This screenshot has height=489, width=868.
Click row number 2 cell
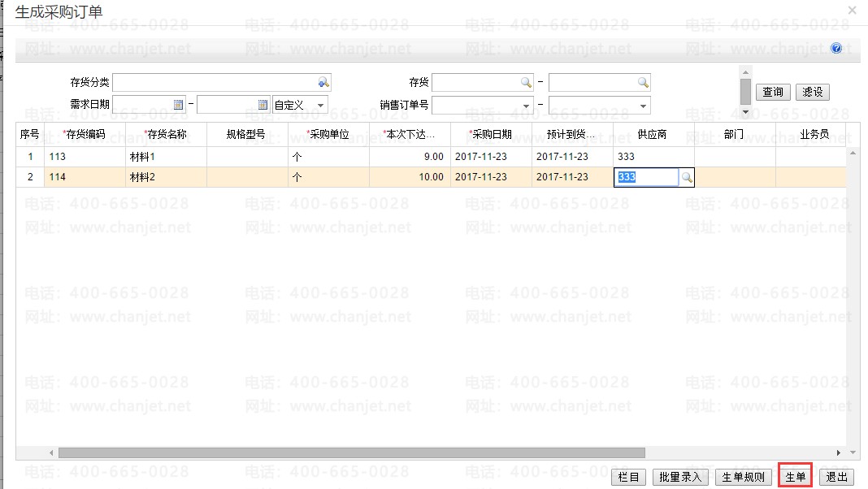30,177
